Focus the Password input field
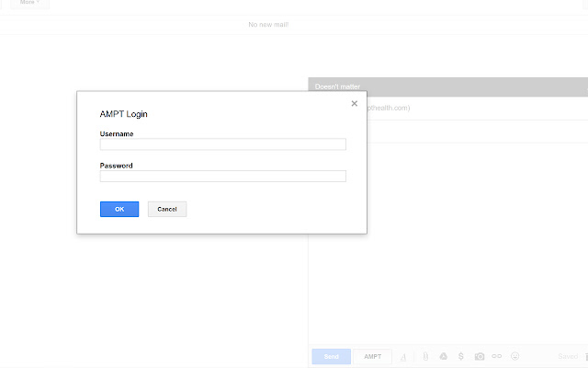Screen dimensions: 588x368 tap(222, 176)
